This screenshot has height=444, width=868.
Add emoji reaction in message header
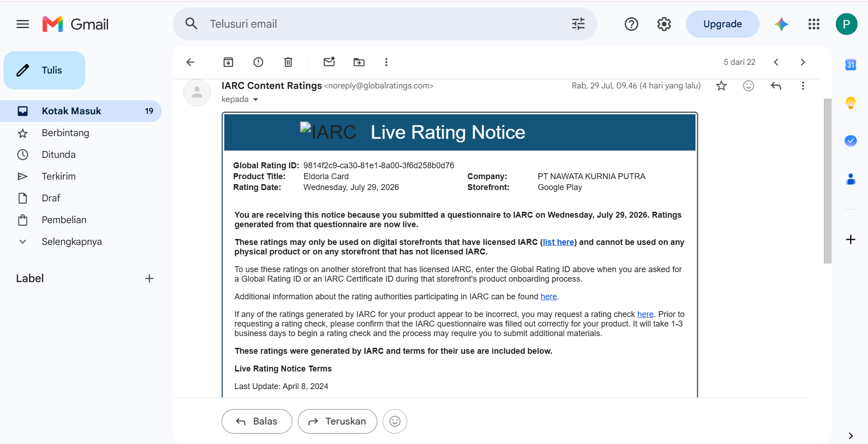click(x=749, y=86)
